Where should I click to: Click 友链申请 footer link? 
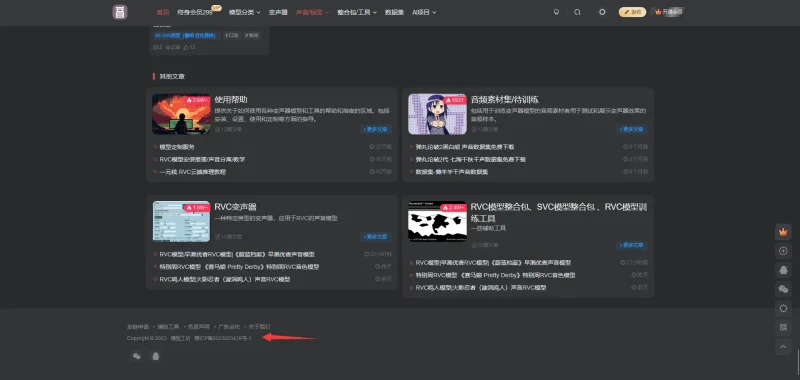tap(138, 326)
